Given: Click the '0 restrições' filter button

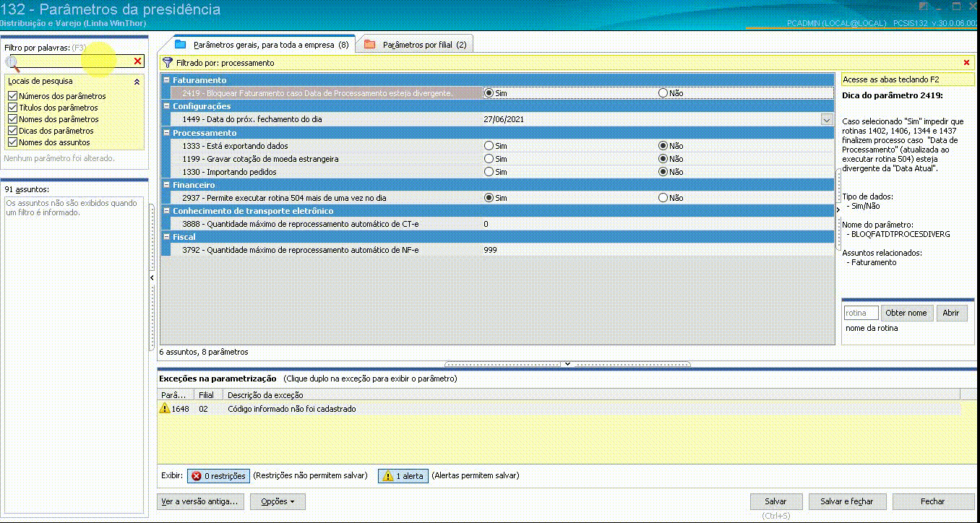Looking at the screenshot, I should 219,476.
